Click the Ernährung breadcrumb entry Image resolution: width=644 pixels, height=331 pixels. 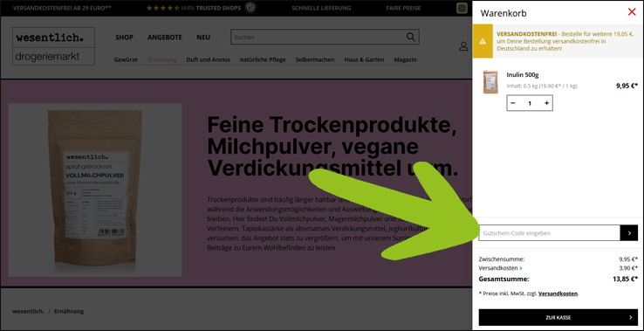pos(69,311)
